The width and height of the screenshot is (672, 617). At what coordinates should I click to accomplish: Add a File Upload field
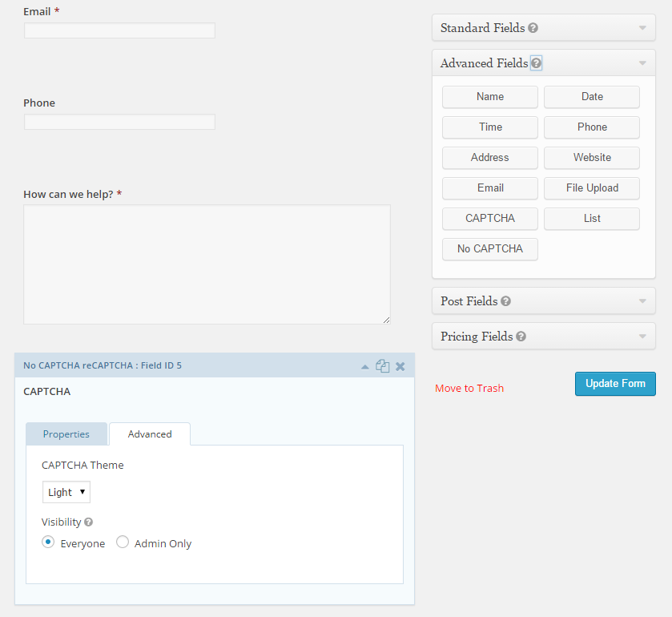[x=592, y=188]
